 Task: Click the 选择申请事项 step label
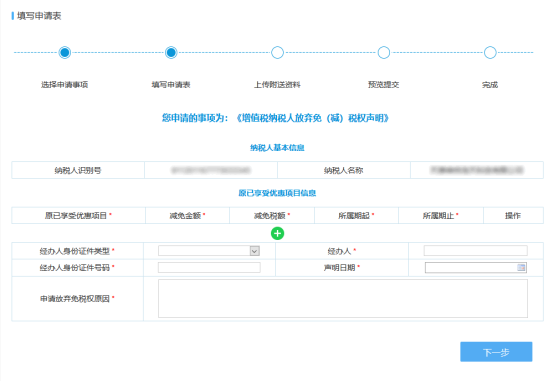65,85
